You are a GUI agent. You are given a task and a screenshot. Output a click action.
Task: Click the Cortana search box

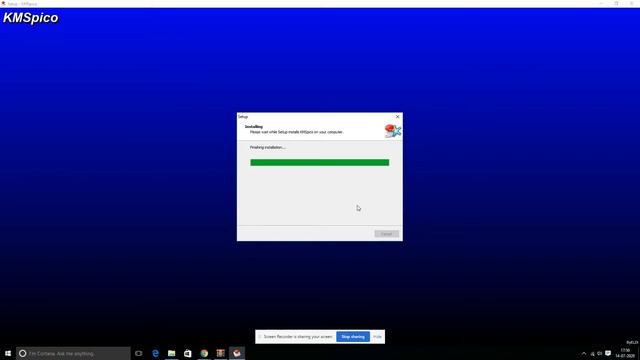(x=73, y=353)
